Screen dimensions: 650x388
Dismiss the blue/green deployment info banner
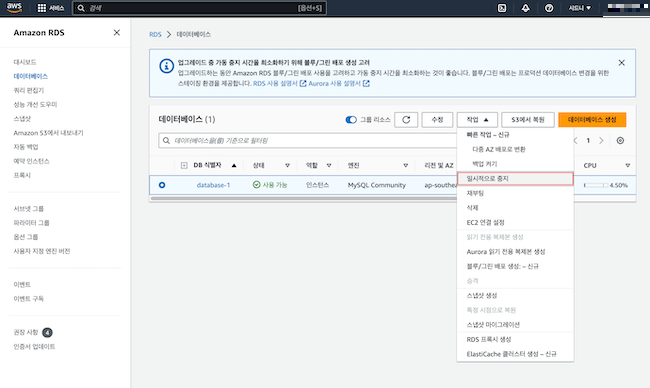(x=621, y=63)
